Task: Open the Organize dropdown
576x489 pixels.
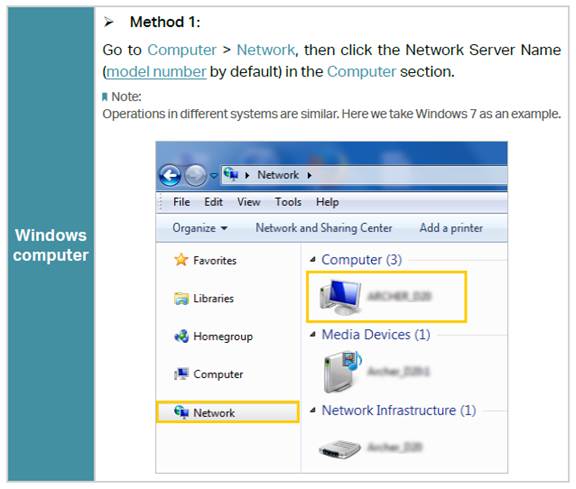Action: coord(200,228)
